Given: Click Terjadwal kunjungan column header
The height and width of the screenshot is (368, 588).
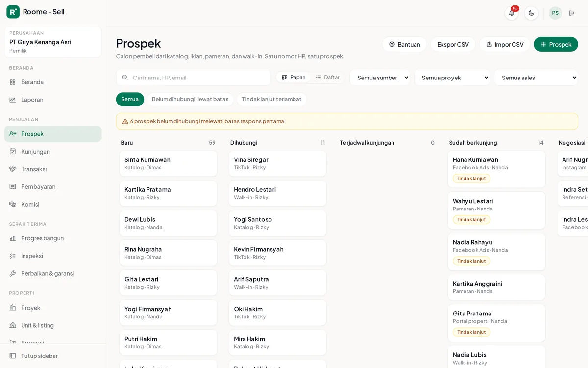Looking at the screenshot, I should (367, 143).
